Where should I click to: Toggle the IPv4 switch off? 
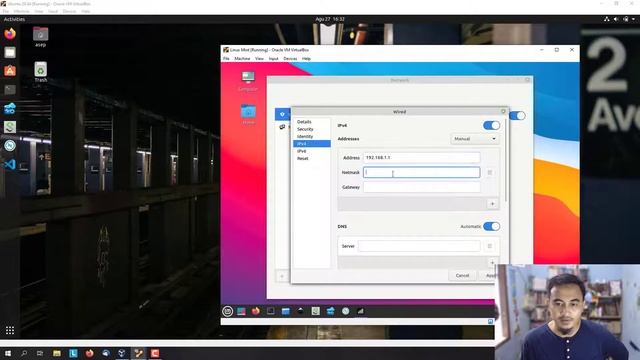click(x=491, y=126)
